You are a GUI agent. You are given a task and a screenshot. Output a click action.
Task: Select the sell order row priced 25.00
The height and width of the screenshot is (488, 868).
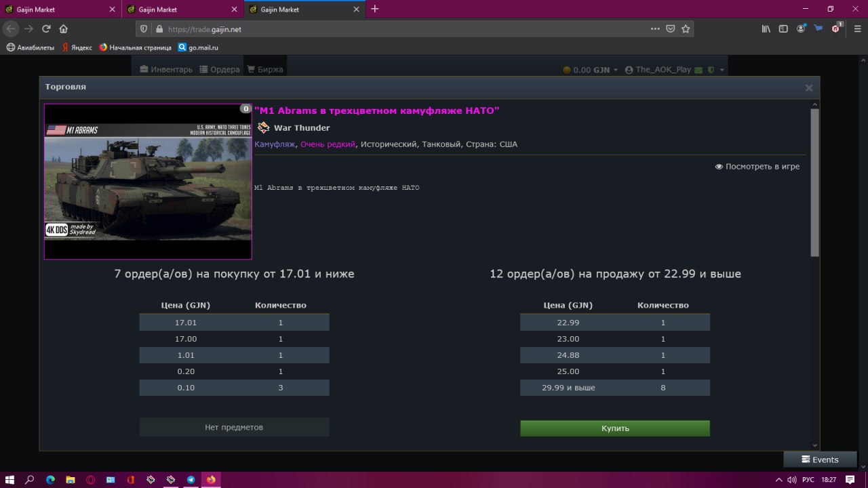[615, 371]
